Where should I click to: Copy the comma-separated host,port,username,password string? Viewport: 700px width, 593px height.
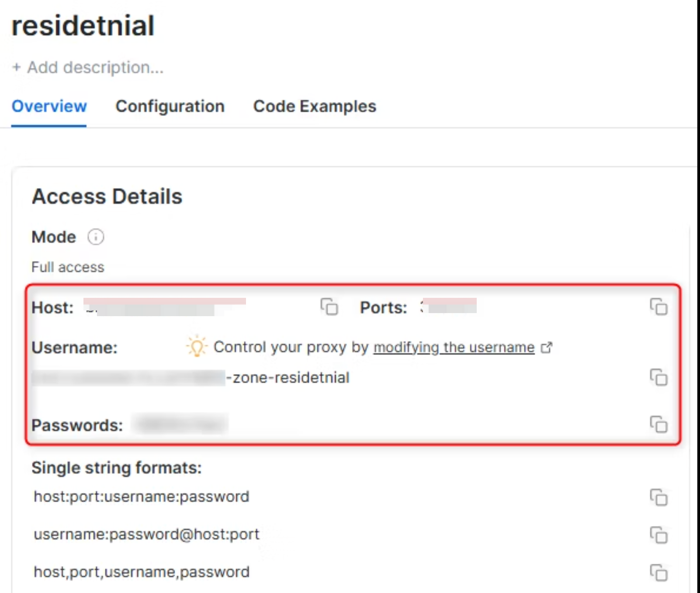(x=658, y=572)
